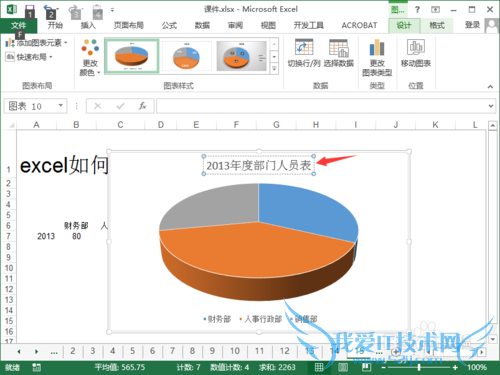Expand the formula bar with chevron

(491, 106)
